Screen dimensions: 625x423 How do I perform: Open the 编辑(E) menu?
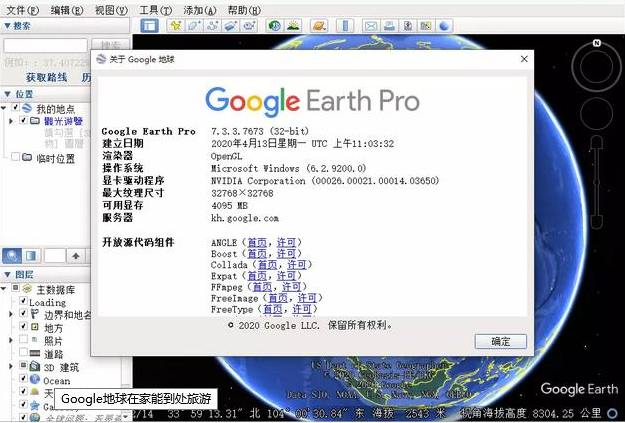coord(67,10)
